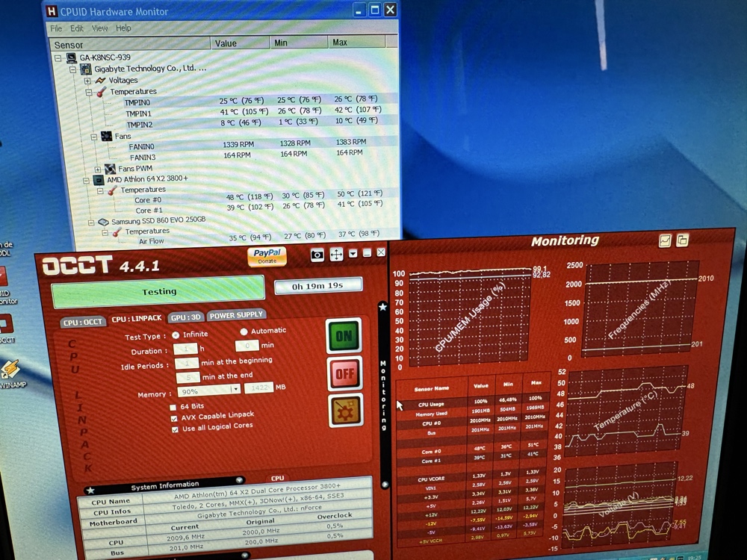Click the GA-K8NSC-939 computer icon
The width and height of the screenshot is (747, 560).
[72, 57]
